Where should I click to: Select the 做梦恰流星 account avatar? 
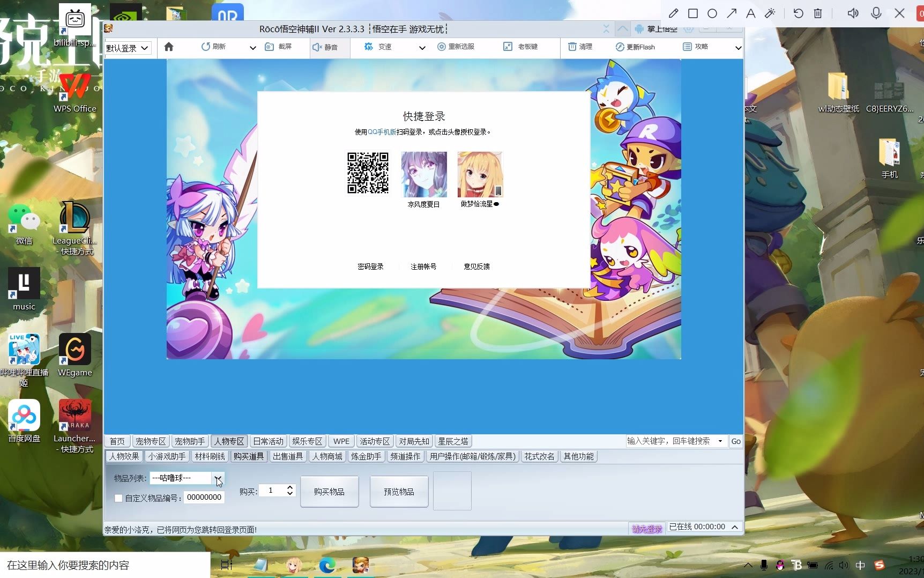[480, 174]
